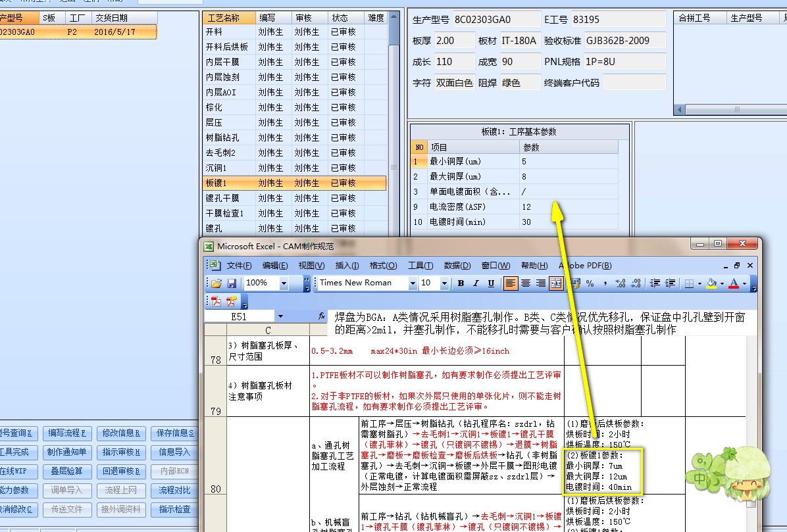
Task: Click the second Adobe PDF email icon
Action: (x=232, y=301)
